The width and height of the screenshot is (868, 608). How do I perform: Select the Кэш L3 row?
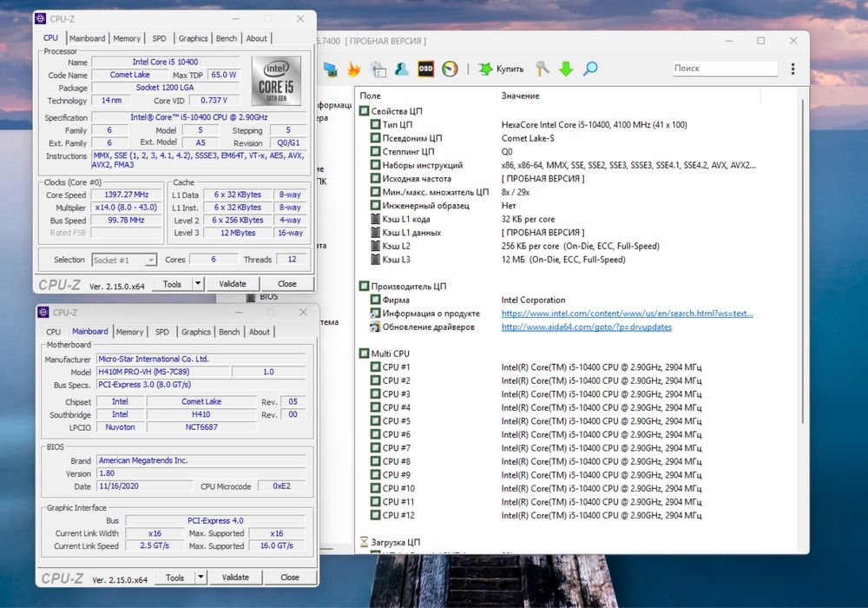pos(558,259)
